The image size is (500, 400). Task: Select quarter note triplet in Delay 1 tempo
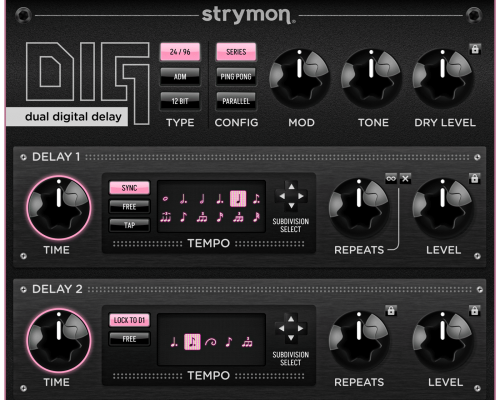(165, 217)
